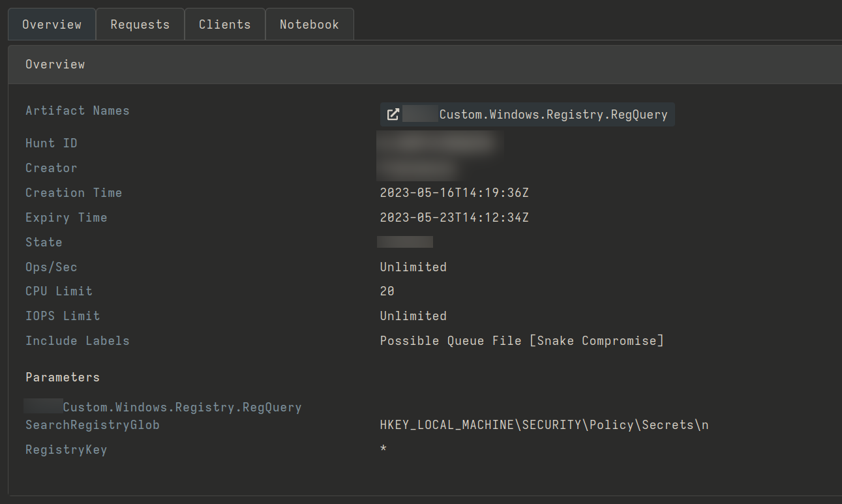Open the Clients tab
The image size is (842, 504).
[x=224, y=25]
